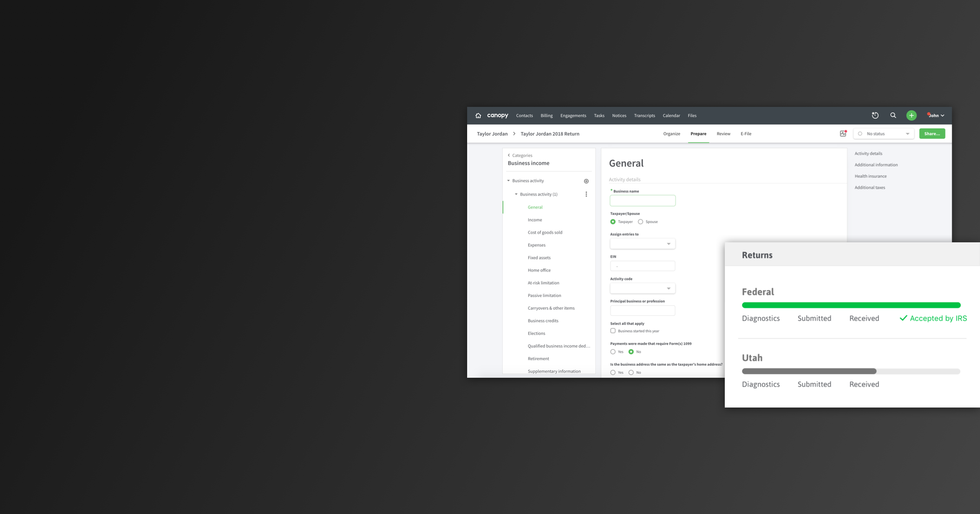Viewport: 980px width, 514px height.
Task: Open the notes icon beside No status
Action: tap(843, 133)
